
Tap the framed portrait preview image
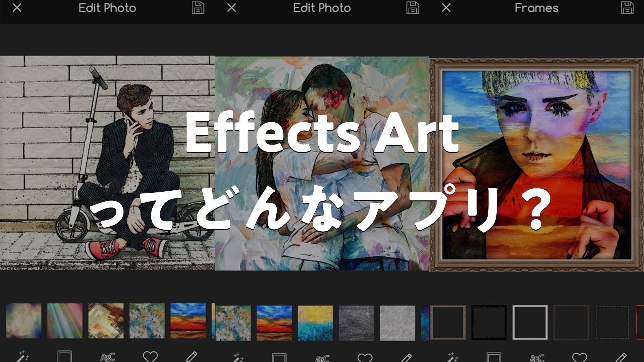[537, 164]
